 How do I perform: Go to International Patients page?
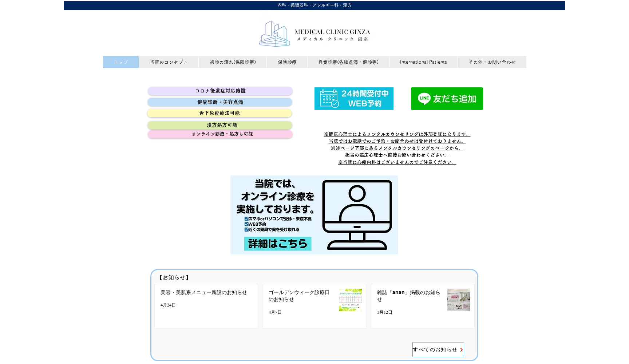click(x=423, y=62)
